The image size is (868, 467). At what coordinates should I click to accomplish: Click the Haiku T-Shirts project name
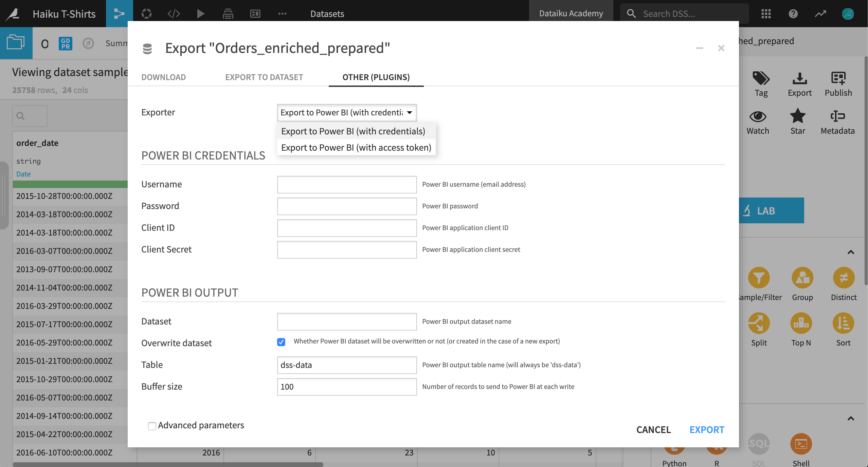click(64, 14)
